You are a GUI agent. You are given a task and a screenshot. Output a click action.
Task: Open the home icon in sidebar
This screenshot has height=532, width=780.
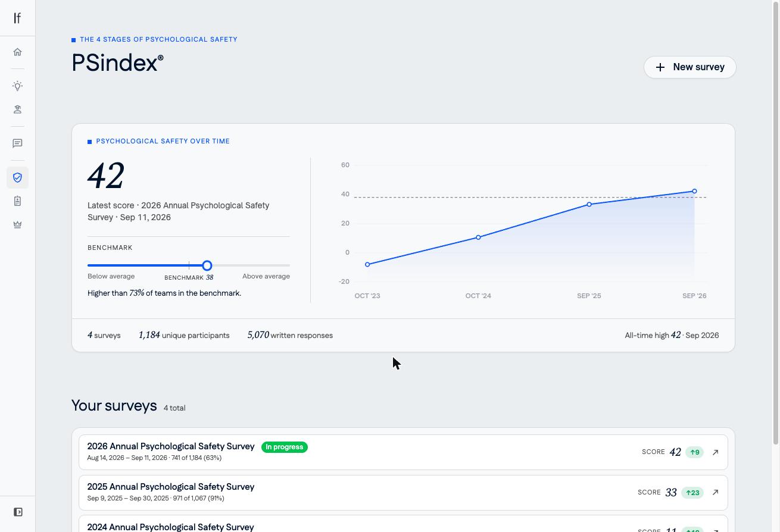click(x=17, y=52)
